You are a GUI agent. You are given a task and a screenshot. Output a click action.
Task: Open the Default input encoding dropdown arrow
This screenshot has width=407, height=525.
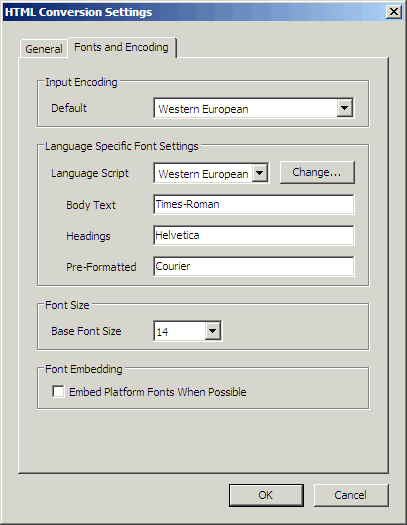click(345, 108)
